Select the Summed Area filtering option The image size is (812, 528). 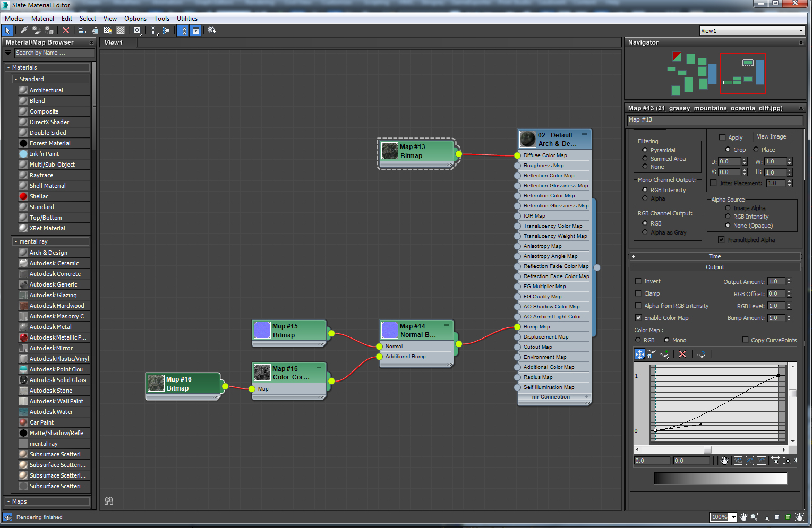coord(645,159)
